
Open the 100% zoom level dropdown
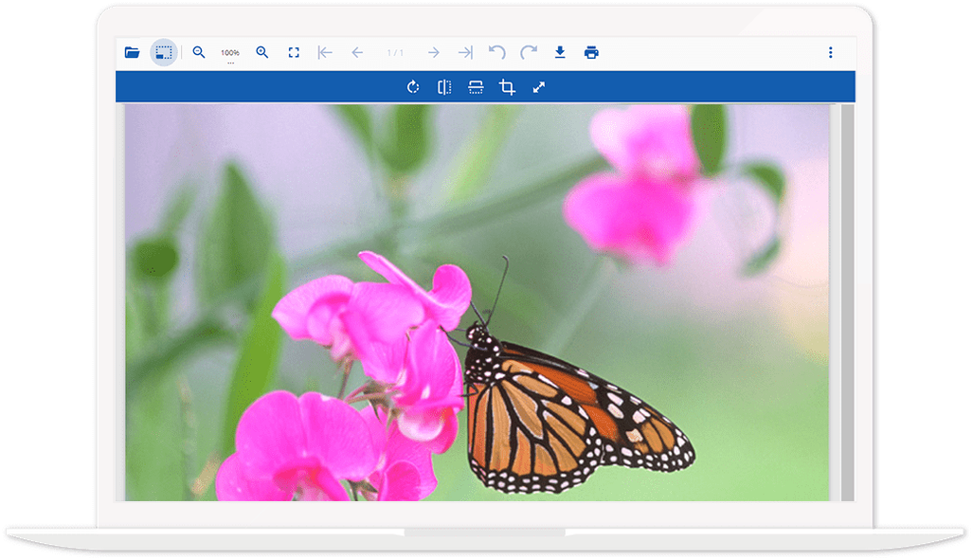[x=230, y=54]
